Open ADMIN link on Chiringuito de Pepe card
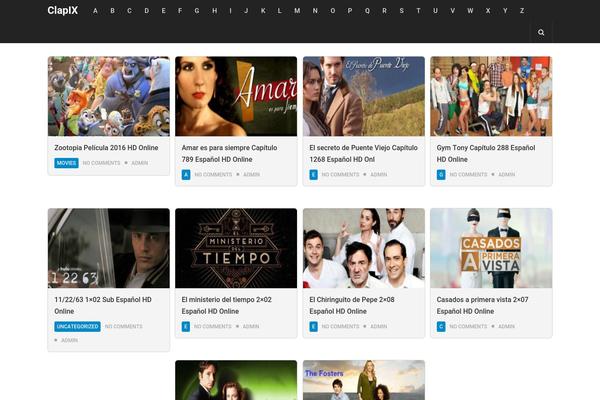The height and width of the screenshot is (400, 600). tap(379, 327)
